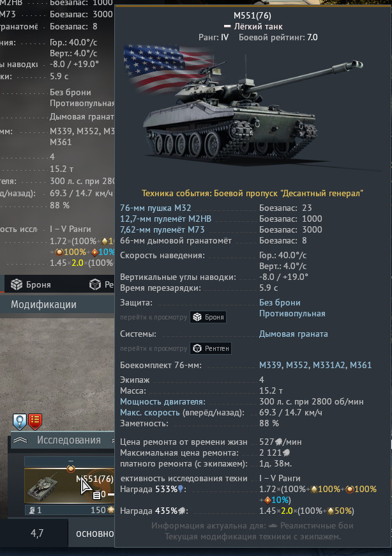The width and height of the screenshot is (392, 556).
Task: Click the 76-мм пушка M32 weapon link
Action: point(155,208)
